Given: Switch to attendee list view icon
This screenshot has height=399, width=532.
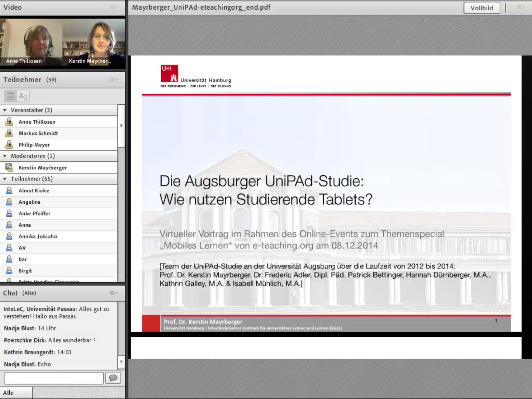Looking at the screenshot, I should tap(10, 96).
